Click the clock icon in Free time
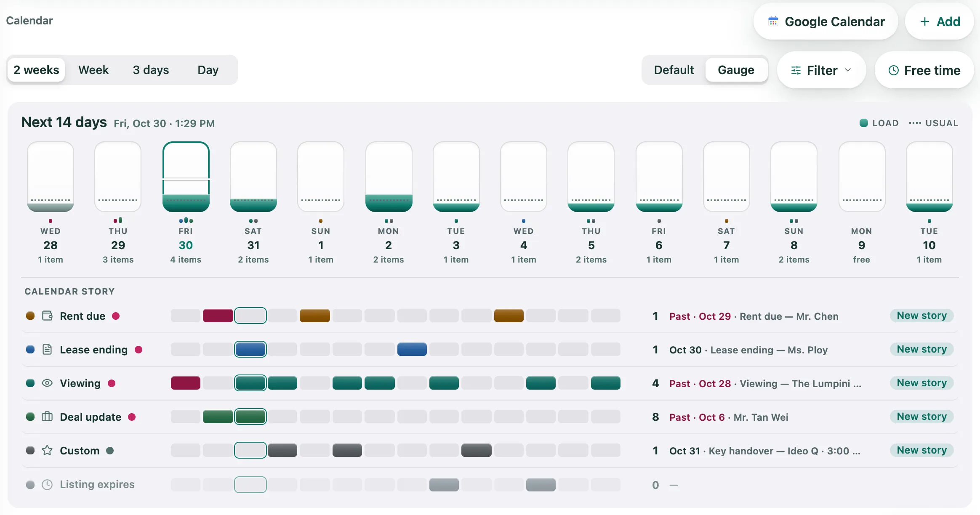Viewport: 980px width, 515px height. point(894,70)
